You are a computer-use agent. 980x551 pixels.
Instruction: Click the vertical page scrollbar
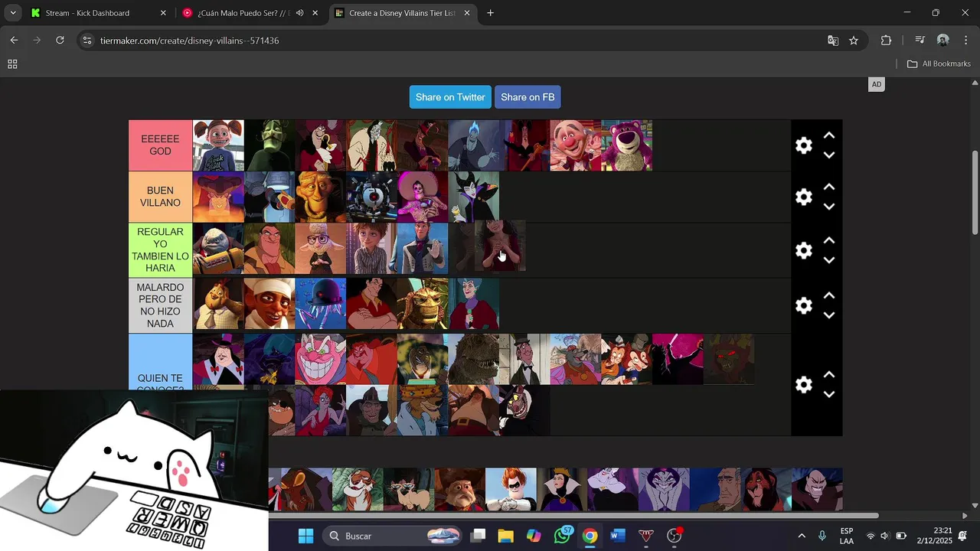pyautogui.click(x=975, y=191)
